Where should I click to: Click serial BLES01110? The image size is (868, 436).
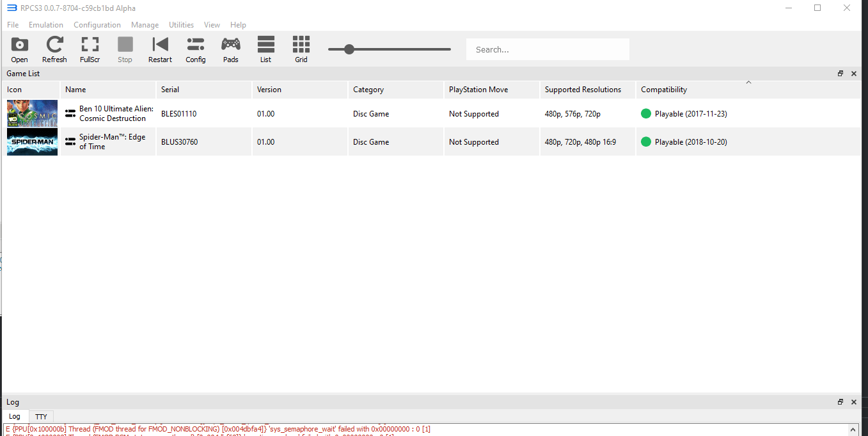(x=179, y=114)
